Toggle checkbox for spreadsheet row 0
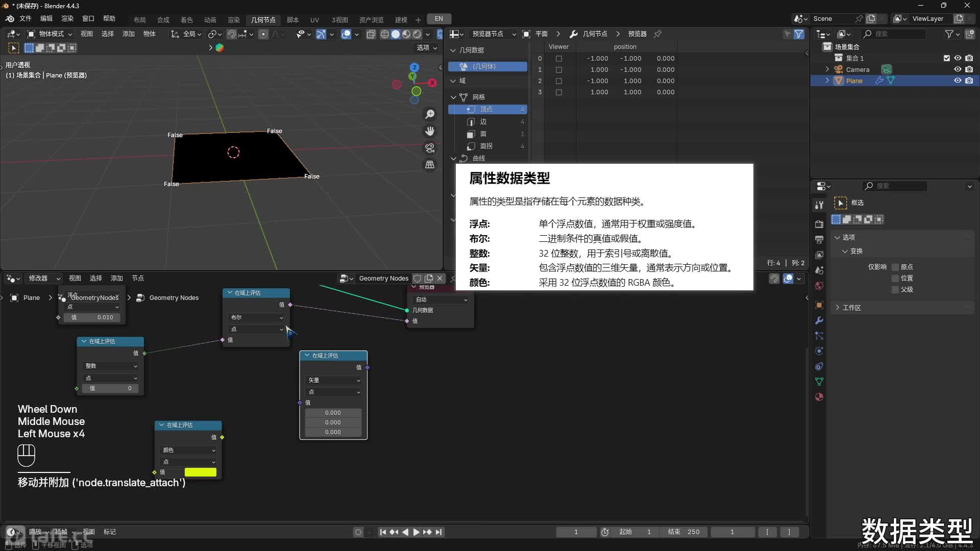Viewport: 980px width, 551px height. [559, 59]
